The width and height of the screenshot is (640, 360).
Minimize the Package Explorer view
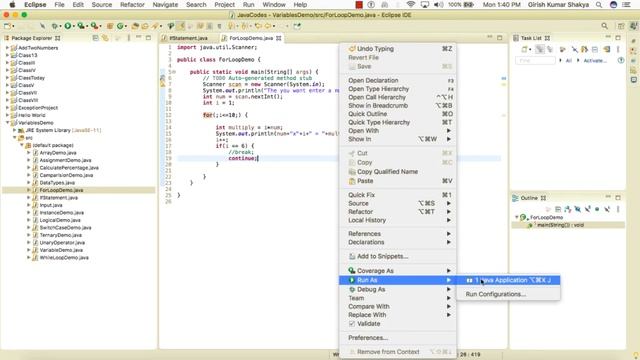pyautogui.click(x=139, y=38)
